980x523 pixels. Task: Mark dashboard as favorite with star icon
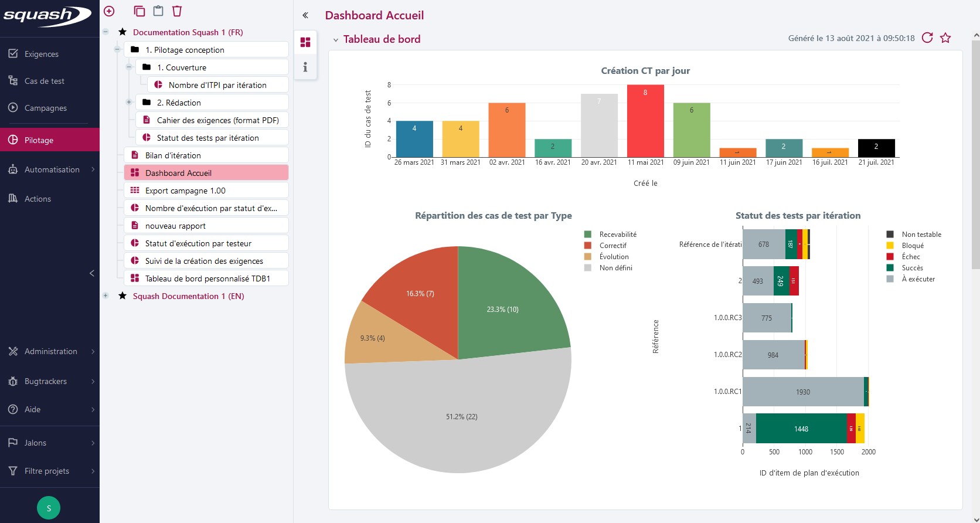(945, 38)
